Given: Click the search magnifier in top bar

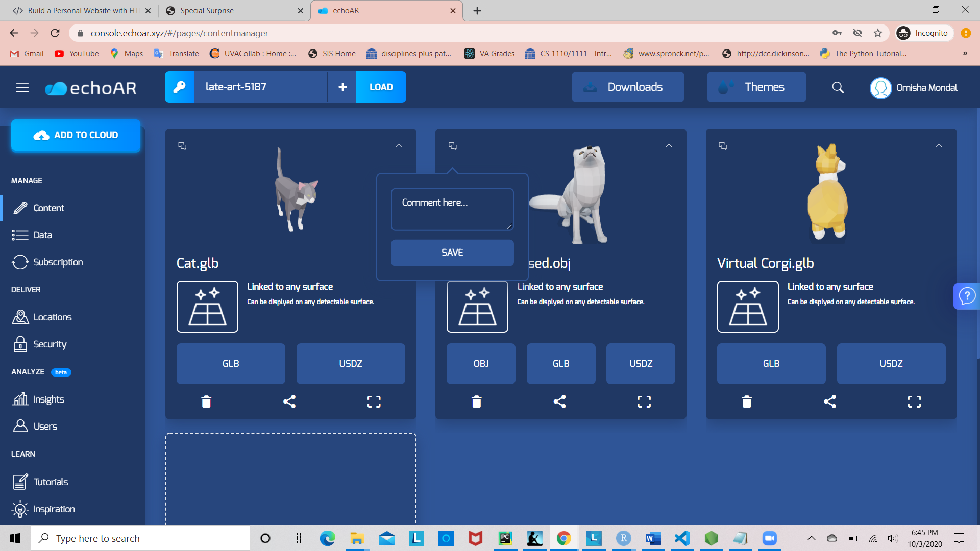Looking at the screenshot, I should 838,88.
